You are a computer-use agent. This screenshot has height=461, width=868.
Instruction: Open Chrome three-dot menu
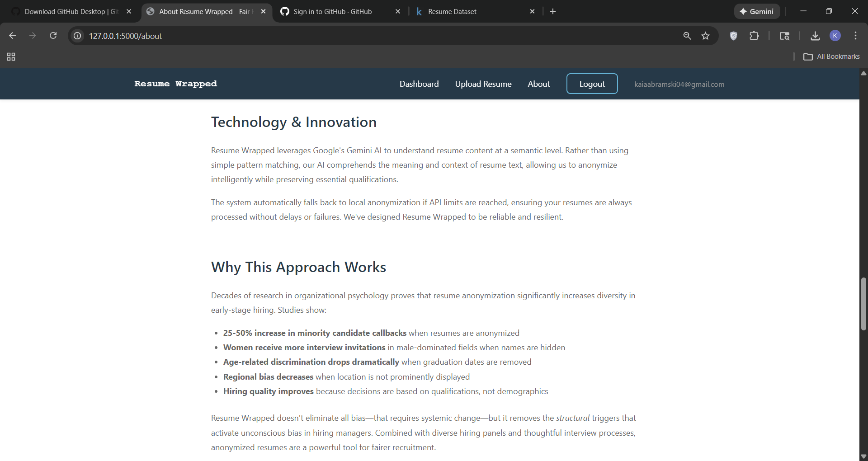coord(855,36)
